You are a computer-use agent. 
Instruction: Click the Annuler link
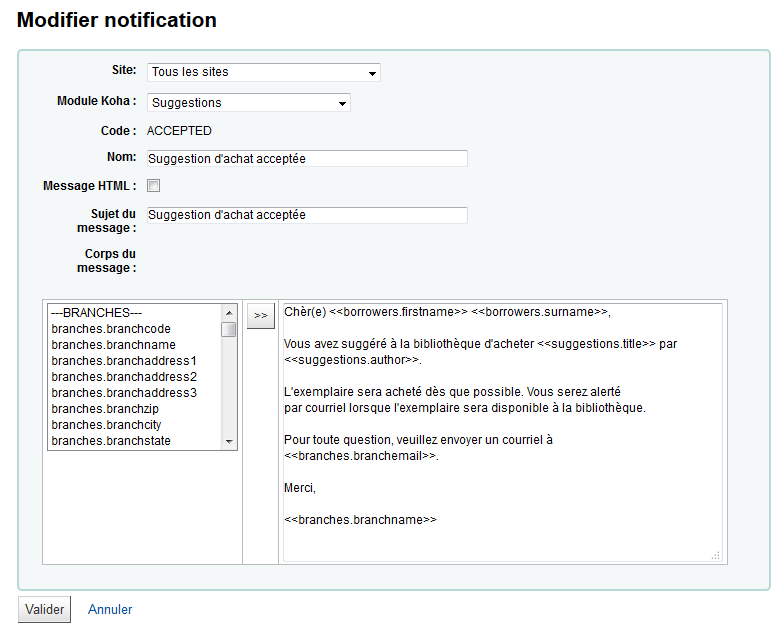point(110,610)
